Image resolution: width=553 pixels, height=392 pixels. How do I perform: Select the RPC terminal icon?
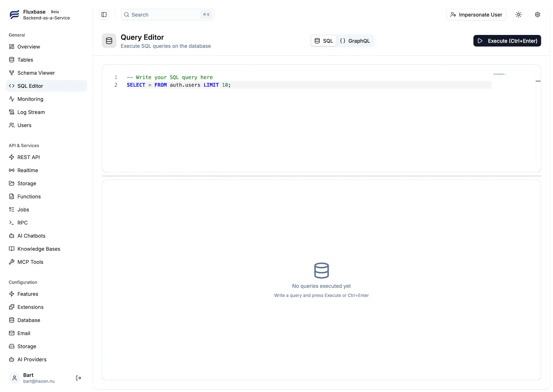coord(11,223)
